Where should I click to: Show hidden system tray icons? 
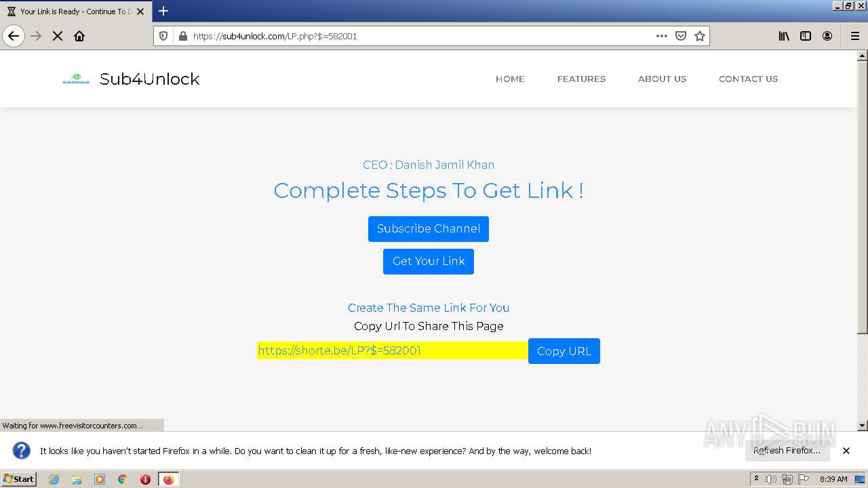tap(756, 479)
